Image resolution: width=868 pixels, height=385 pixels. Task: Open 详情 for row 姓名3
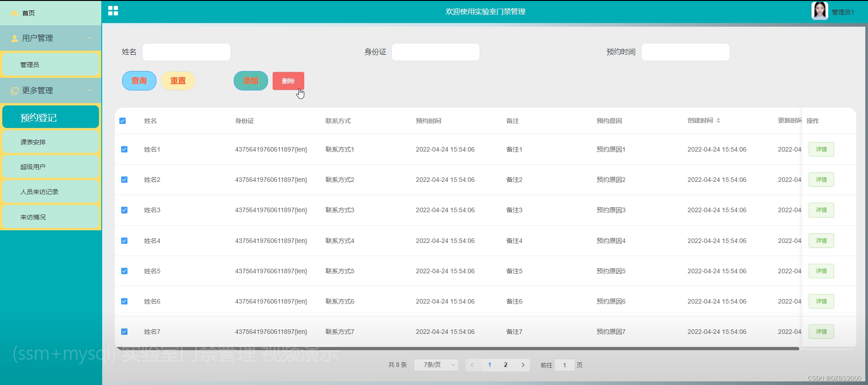tap(821, 210)
